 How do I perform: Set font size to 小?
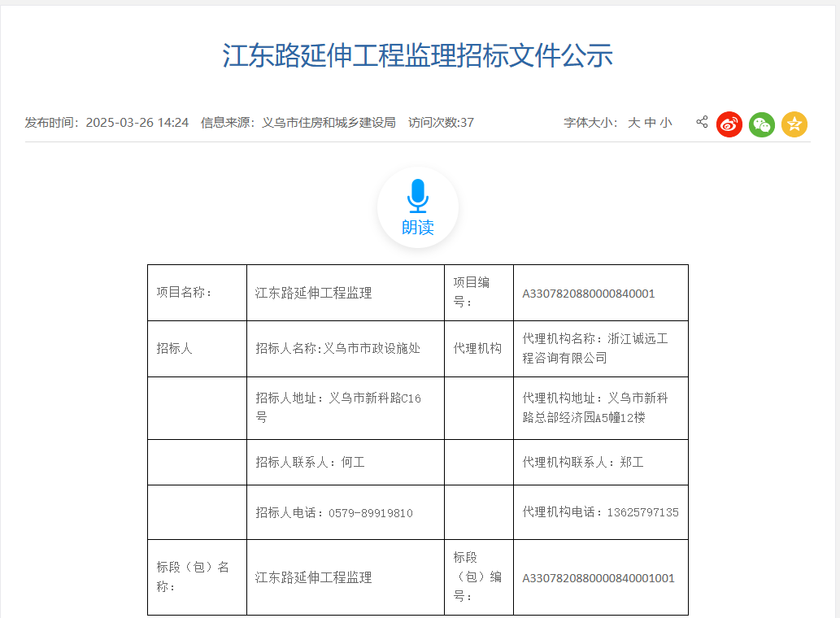click(x=666, y=123)
